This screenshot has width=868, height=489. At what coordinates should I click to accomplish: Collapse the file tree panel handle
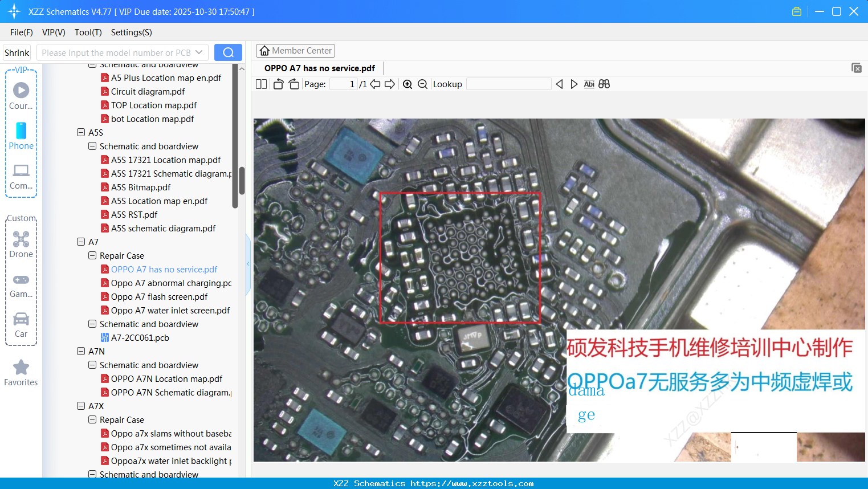pos(248,264)
